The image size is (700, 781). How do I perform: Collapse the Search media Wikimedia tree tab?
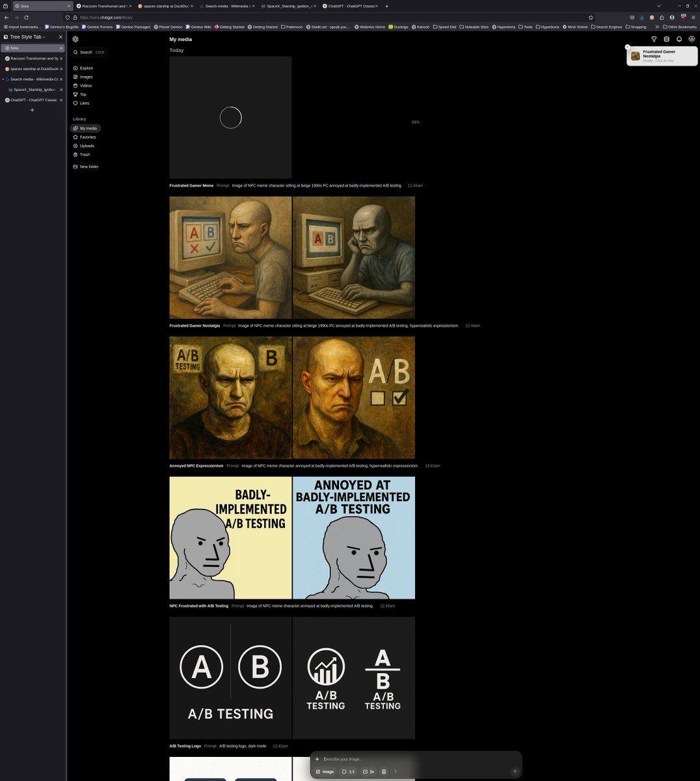pos(3,79)
